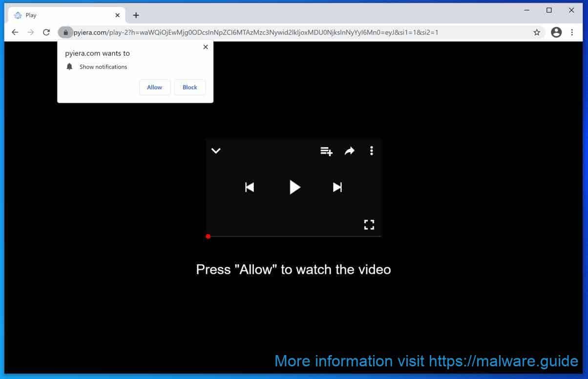
Task: Click the forward navigation arrow
Action: [31, 32]
